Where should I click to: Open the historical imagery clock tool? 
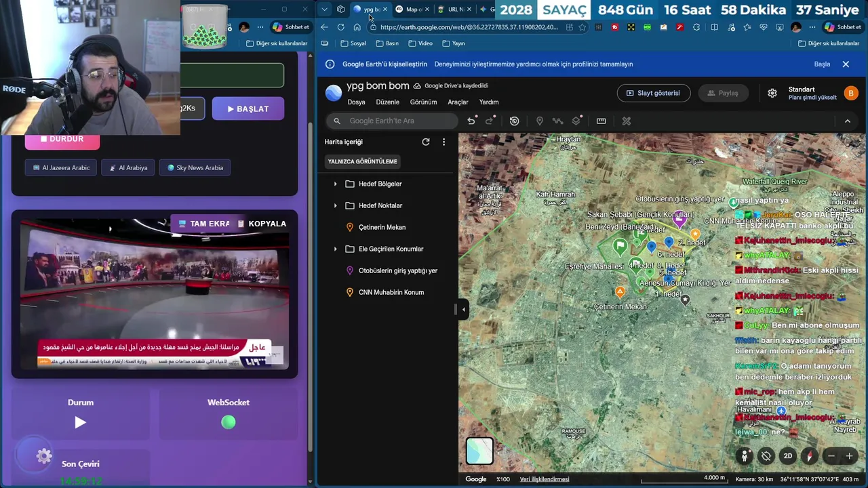[514, 121]
